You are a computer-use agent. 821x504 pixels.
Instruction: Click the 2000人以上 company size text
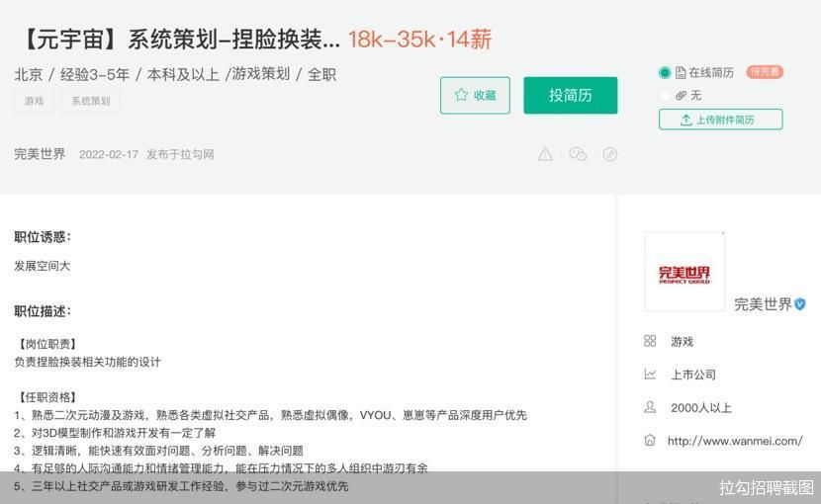tap(701, 408)
